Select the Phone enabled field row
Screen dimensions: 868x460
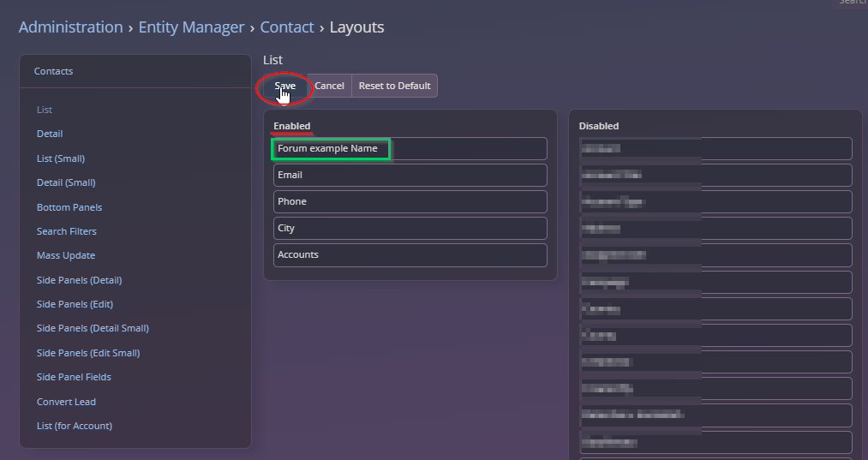pos(410,201)
